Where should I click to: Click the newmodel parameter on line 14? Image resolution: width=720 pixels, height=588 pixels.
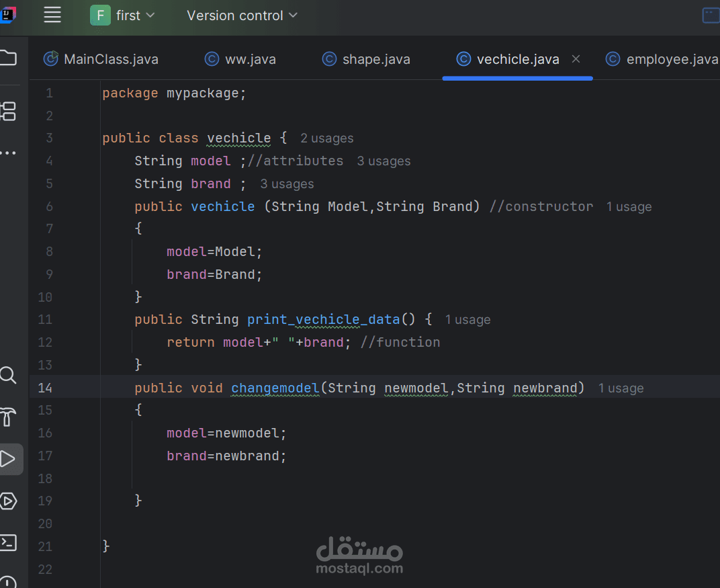point(416,388)
